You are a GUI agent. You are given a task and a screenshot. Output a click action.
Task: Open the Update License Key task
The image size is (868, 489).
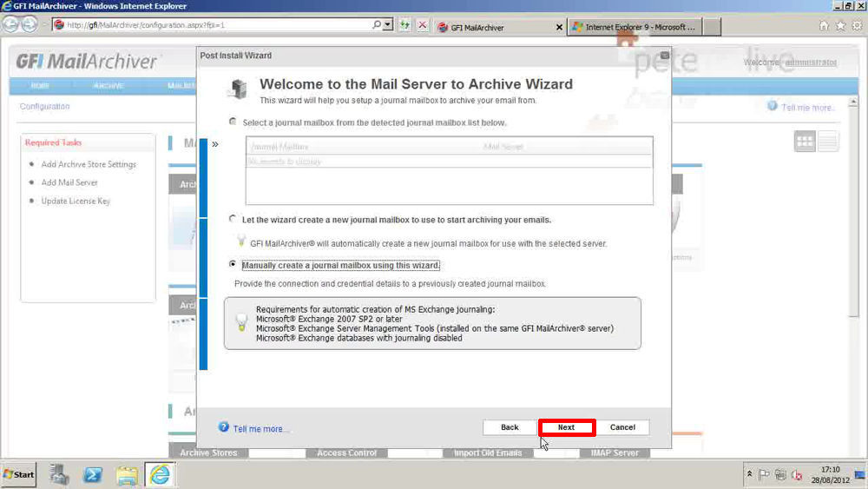tap(76, 201)
